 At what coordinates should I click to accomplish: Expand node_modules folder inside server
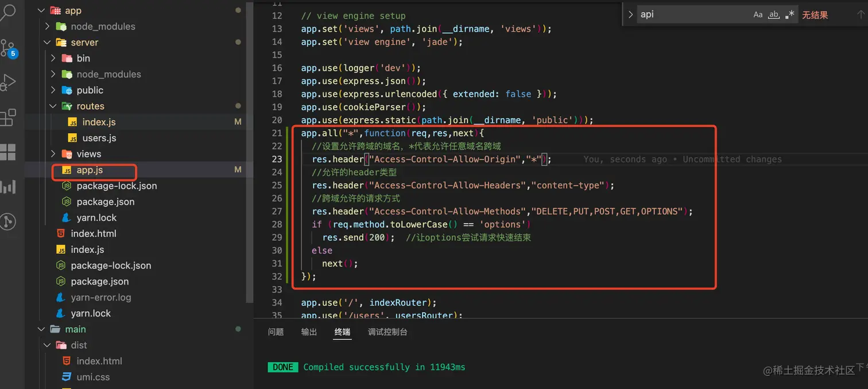click(52, 74)
